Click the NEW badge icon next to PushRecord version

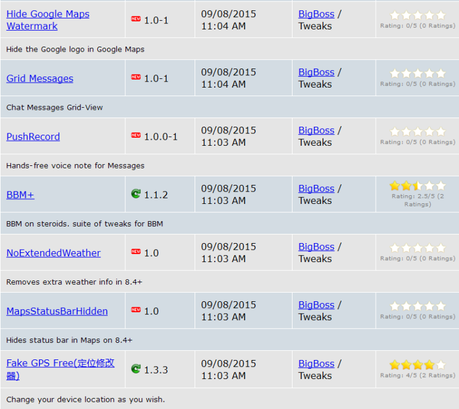(x=136, y=135)
